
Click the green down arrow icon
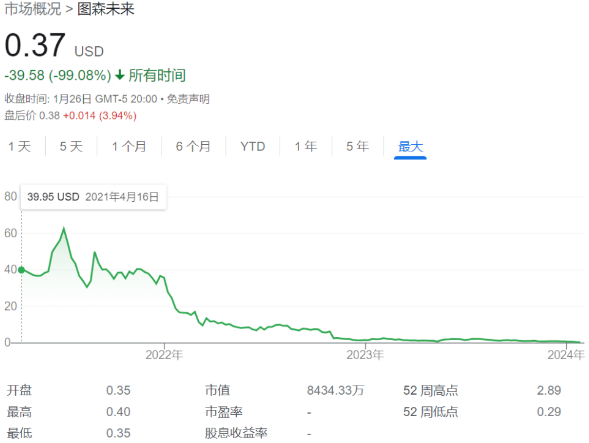coord(120,75)
